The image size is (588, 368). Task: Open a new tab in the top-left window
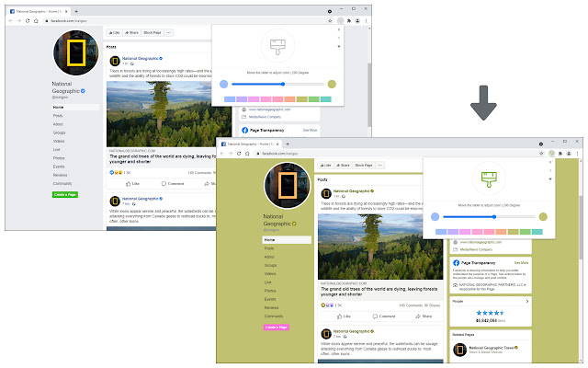click(x=76, y=11)
